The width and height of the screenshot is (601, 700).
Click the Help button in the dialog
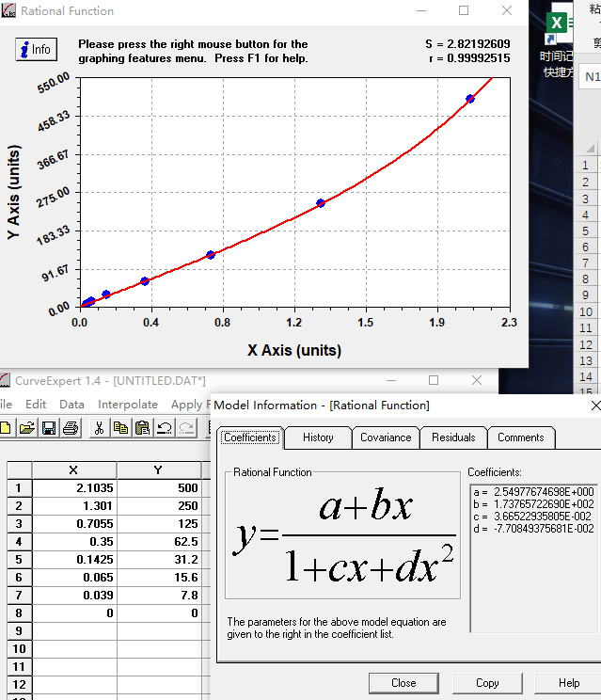tap(569, 683)
